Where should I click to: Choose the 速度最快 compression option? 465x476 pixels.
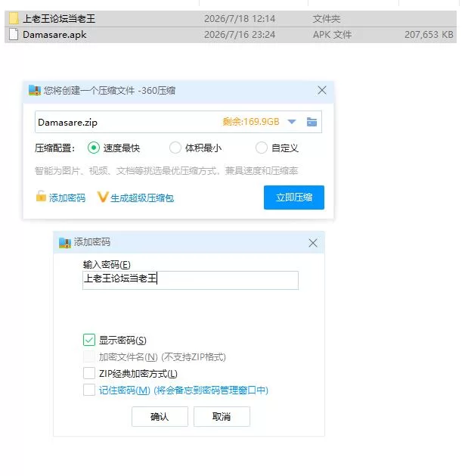pyautogui.click(x=94, y=148)
